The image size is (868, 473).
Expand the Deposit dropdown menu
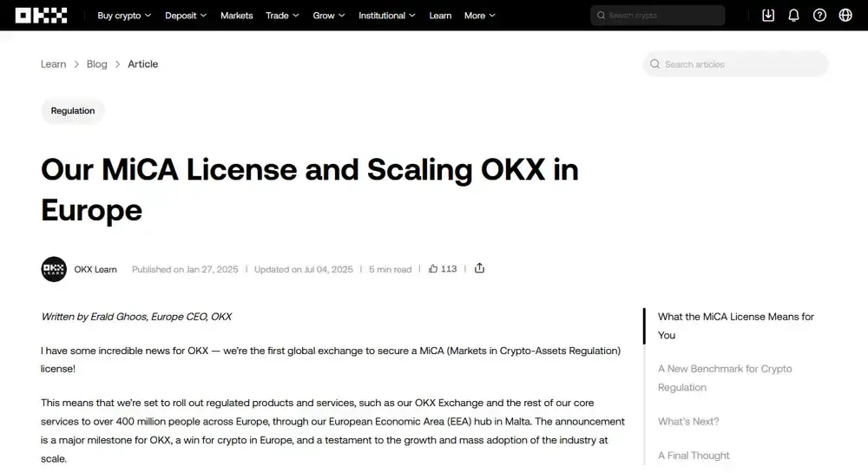coord(186,16)
